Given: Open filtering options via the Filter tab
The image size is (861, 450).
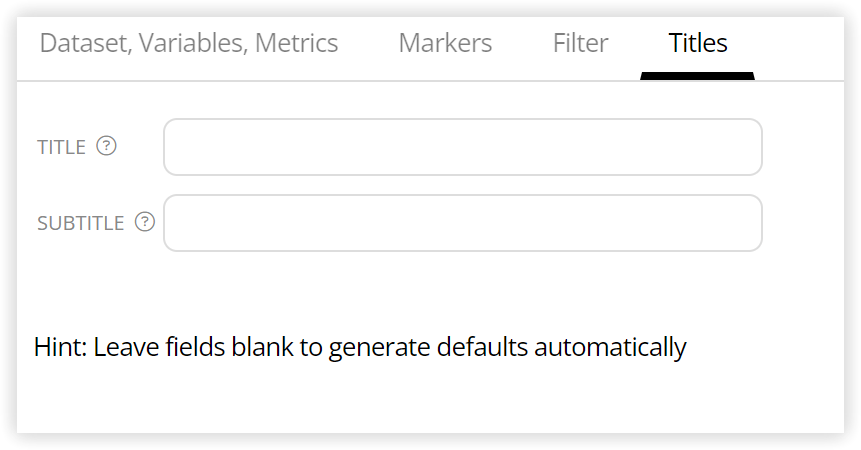Looking at the screenshot, I should [580, 43].
